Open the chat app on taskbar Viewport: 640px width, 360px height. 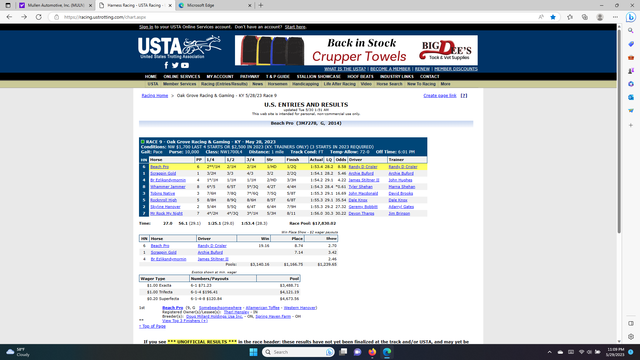(358, 352)
